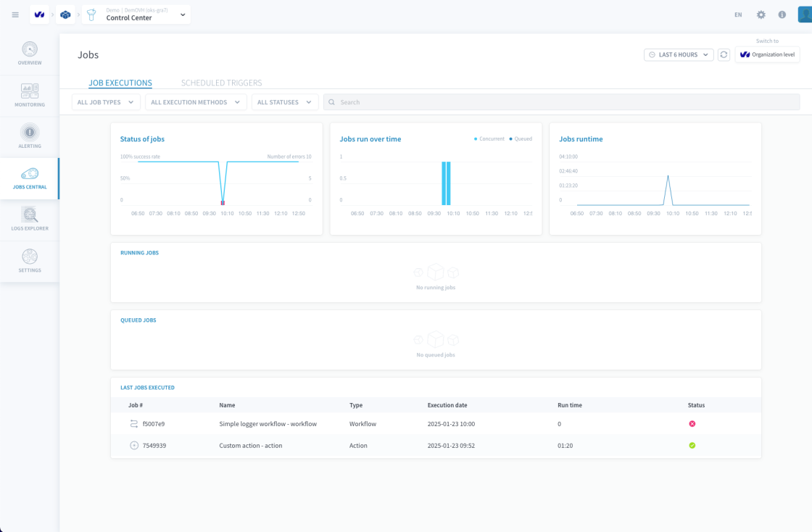Click the Status of jobs title
This screenshot has width=812, height=532.
142,138
